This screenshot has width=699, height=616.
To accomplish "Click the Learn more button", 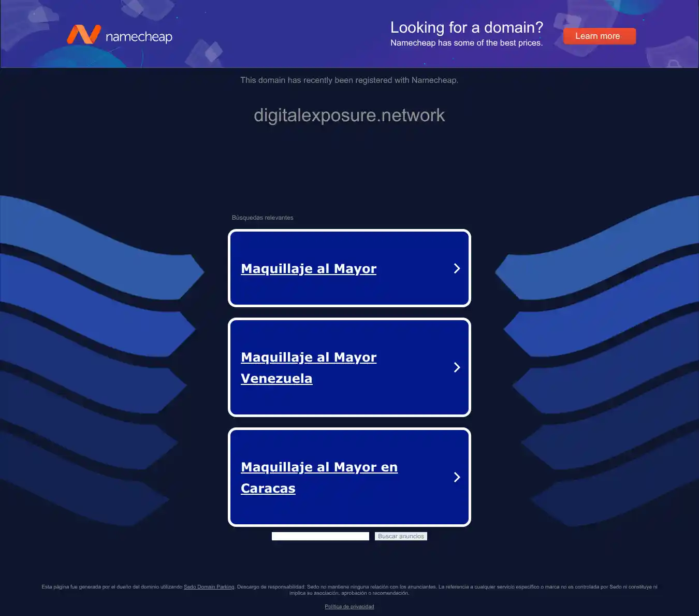I will (599, 36).
